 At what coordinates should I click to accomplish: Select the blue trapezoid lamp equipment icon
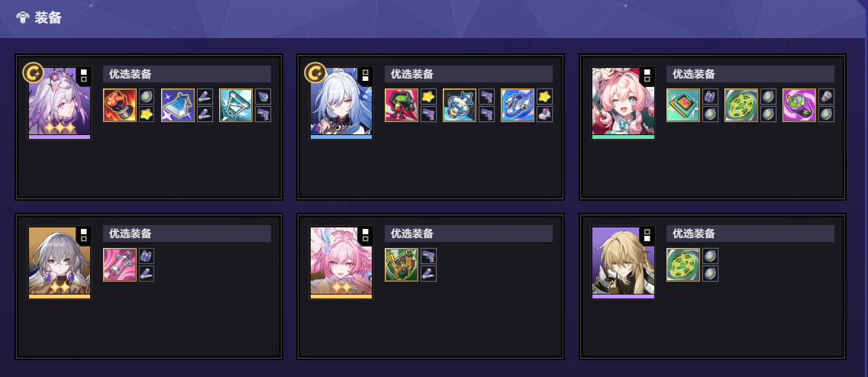tap(178, 105)
